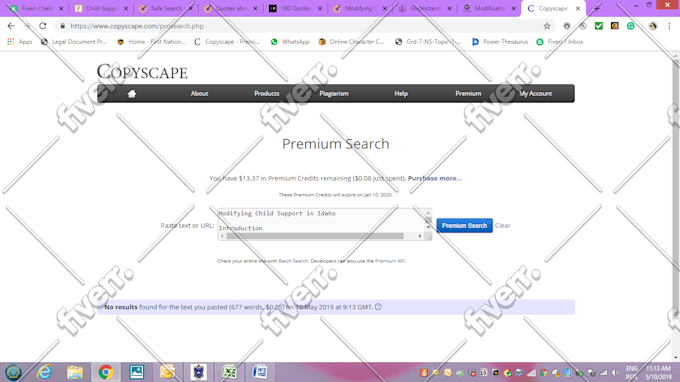Open the Products menu item
The width and height of the screenshot is (680, 382).
tap(267, 94)
